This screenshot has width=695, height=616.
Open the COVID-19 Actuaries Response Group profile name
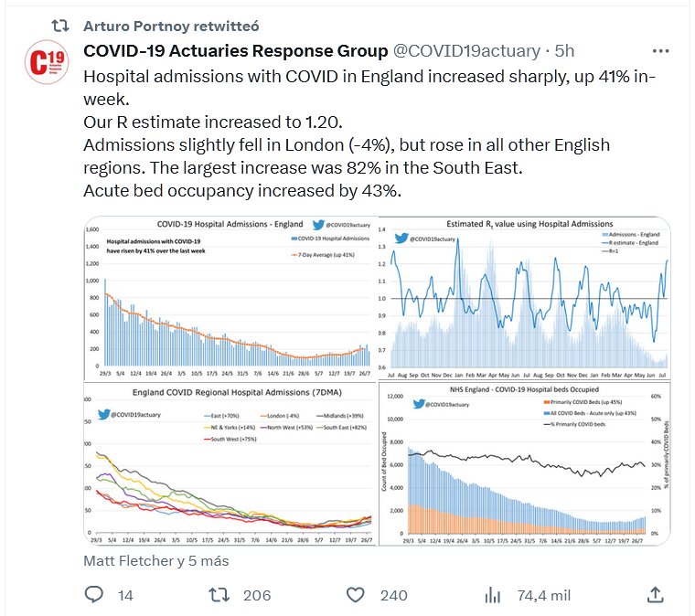tap(235, 50)
